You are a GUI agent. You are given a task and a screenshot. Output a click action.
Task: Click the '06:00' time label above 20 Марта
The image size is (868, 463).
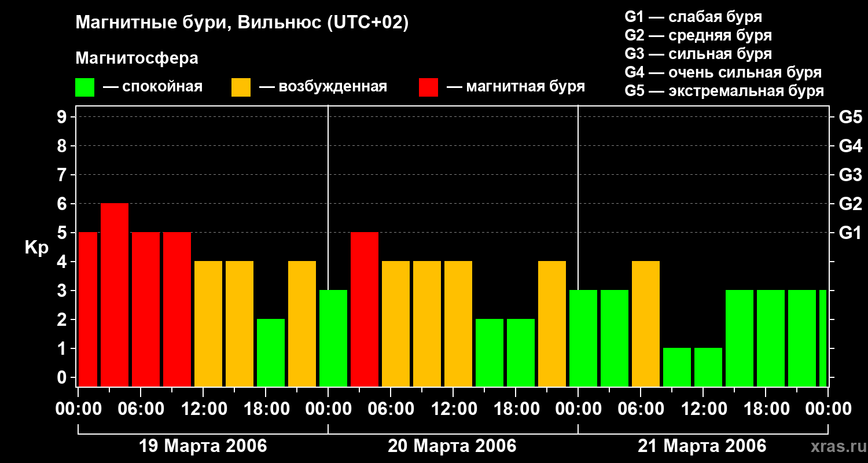(x=391, y=409)
